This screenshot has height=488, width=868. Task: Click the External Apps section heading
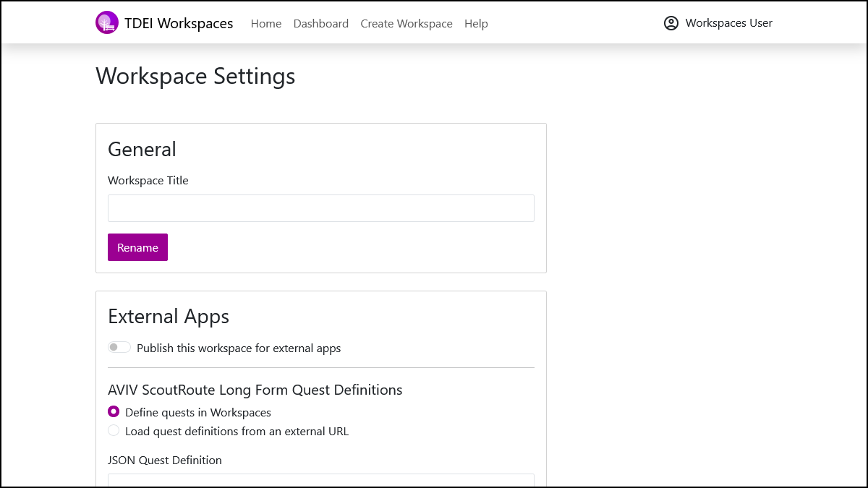click(168, 316)
